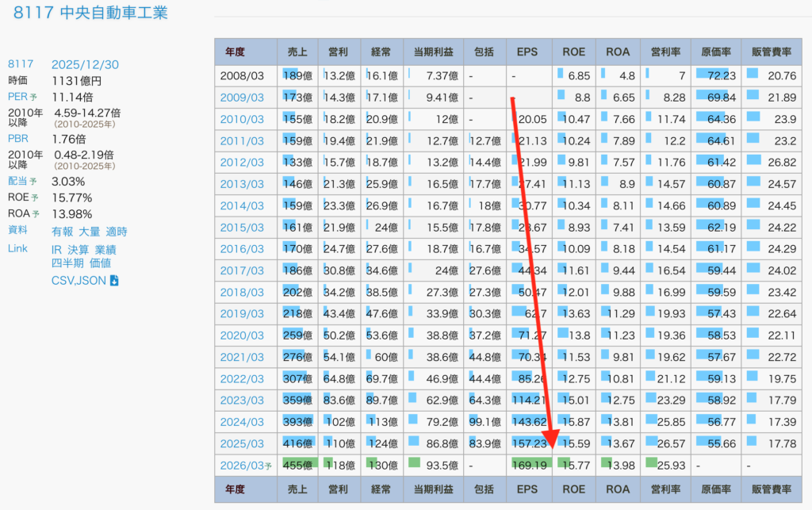The image size is (812, 510).
Task: Click the 業績 performance link
Action: pos(105,250)
